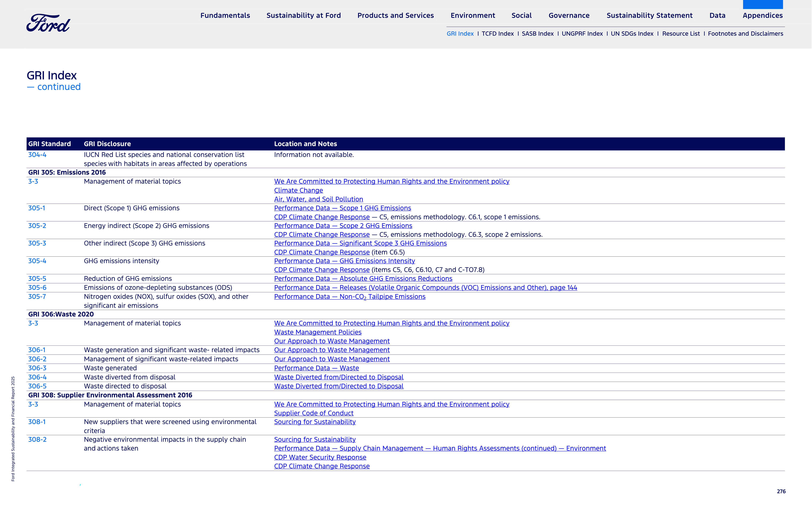Image resolution: width=812 pixels, height=508 pixels.
Task: Click the 306-3 standard code
Action: [x=37, y=368]
